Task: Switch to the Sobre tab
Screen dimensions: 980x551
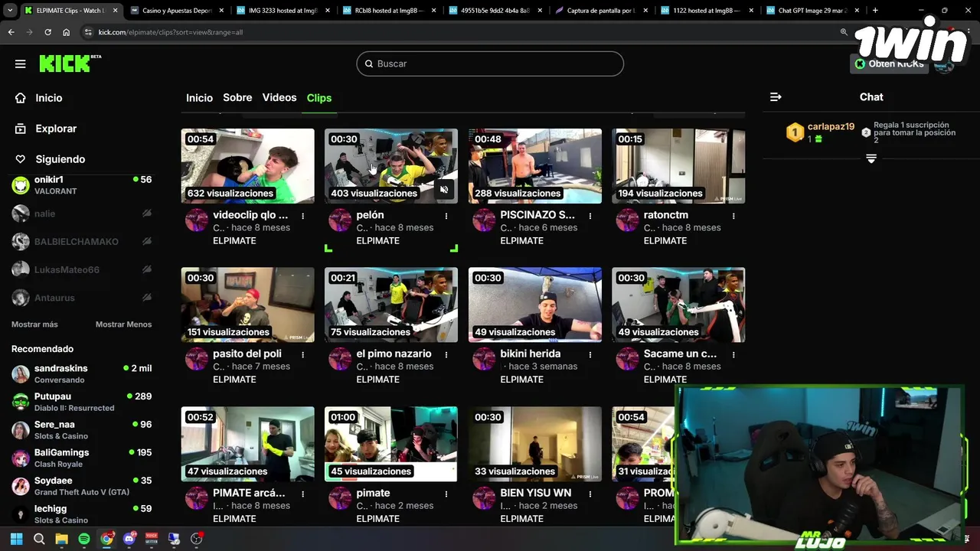Action: click(x=237, y=98)
